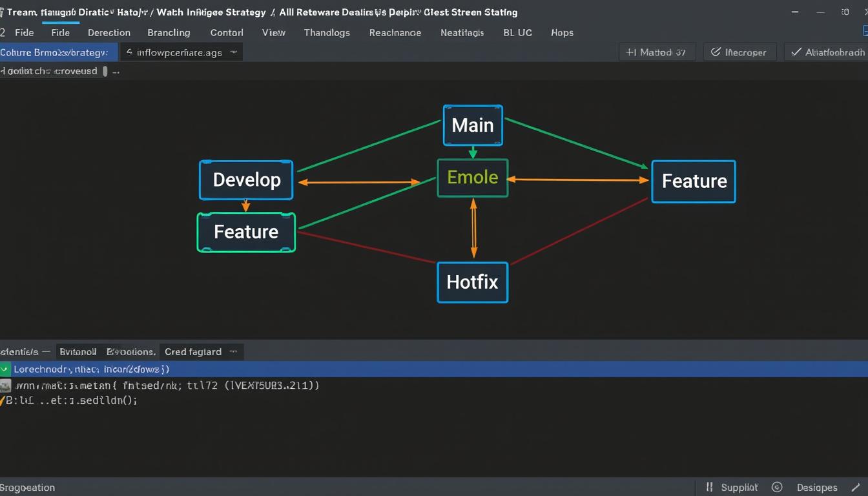This screenshot has width=868, height=496.
Task: Click the exclamation icon beside Suppliat
Action: pyautogui.click(x=710, y=488)
